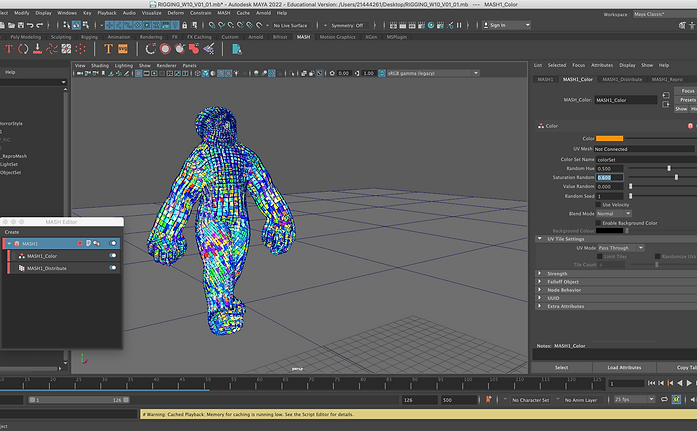Screen dimensions: 697x431
Task: Enable the Use Velocity checkbox
Action: click(598, 205)
